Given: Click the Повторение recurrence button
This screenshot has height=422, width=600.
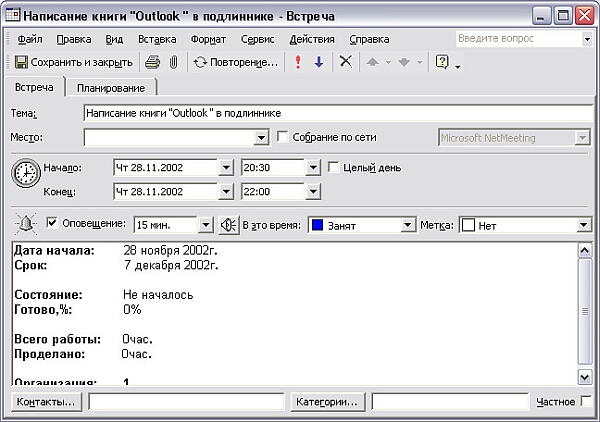Looking at the screenshot, I should click(236, 62).
